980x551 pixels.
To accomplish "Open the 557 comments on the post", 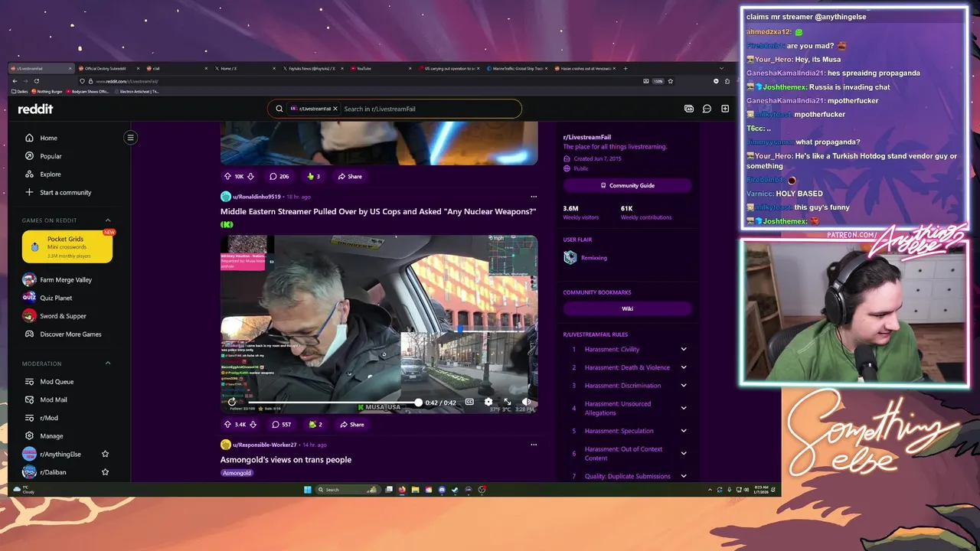I will coord(280,424).
